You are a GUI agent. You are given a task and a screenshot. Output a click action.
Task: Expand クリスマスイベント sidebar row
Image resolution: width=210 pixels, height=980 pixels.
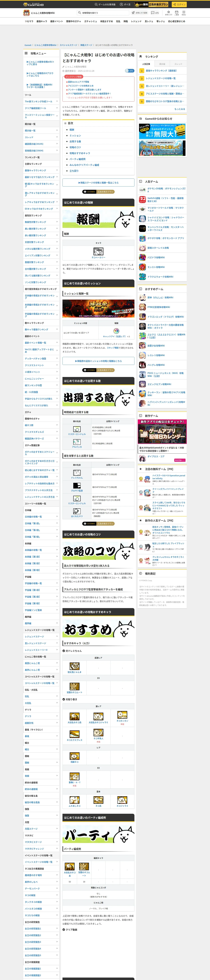[41, 365]
